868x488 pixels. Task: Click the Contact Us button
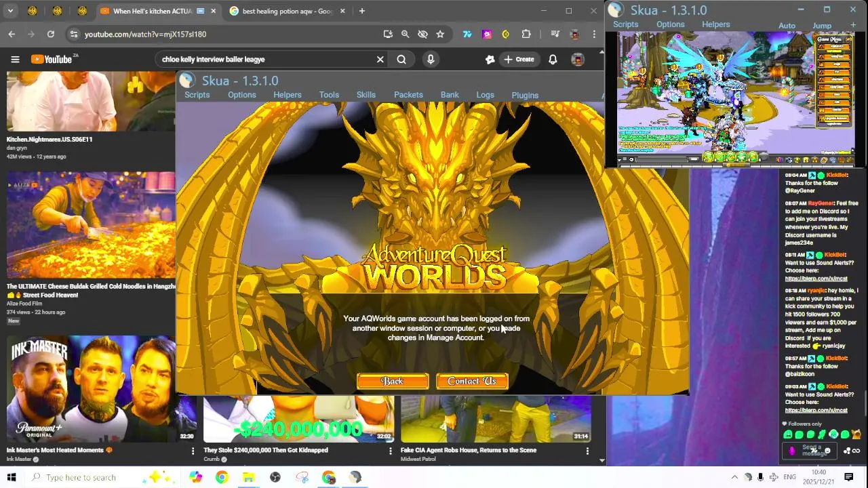click(x=472, y=382)
